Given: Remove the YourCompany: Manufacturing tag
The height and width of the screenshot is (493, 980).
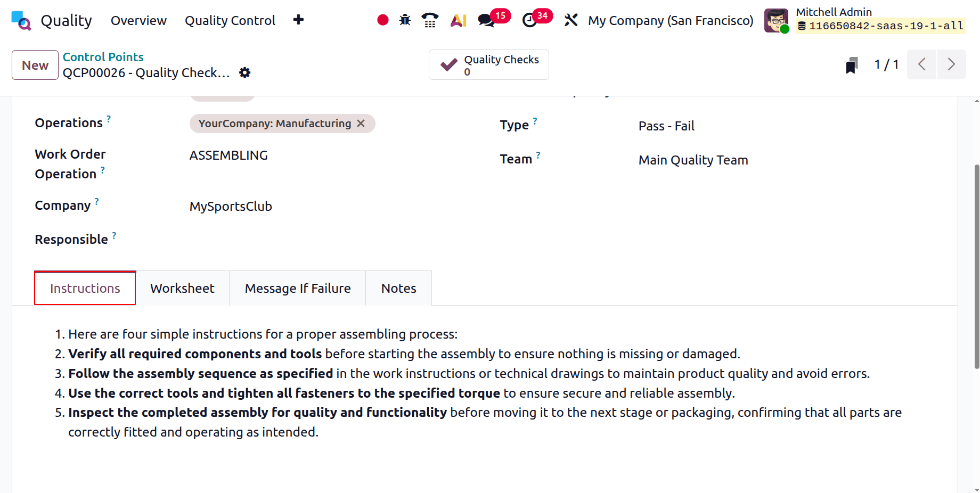Looking at the screenshot, I should 361,124.
